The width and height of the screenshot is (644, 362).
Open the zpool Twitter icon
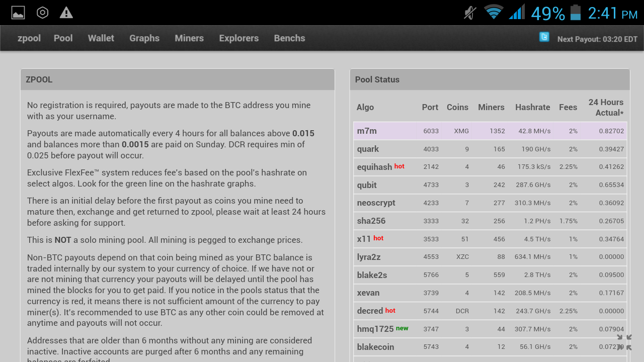(x=544, y=37)
